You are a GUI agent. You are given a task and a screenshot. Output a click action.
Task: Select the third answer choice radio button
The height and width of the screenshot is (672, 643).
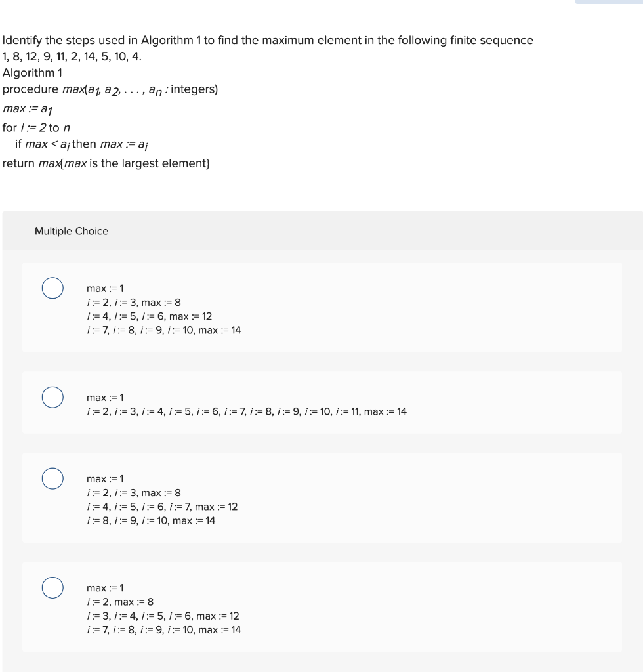pyautogui.click(x=52, y=478)
